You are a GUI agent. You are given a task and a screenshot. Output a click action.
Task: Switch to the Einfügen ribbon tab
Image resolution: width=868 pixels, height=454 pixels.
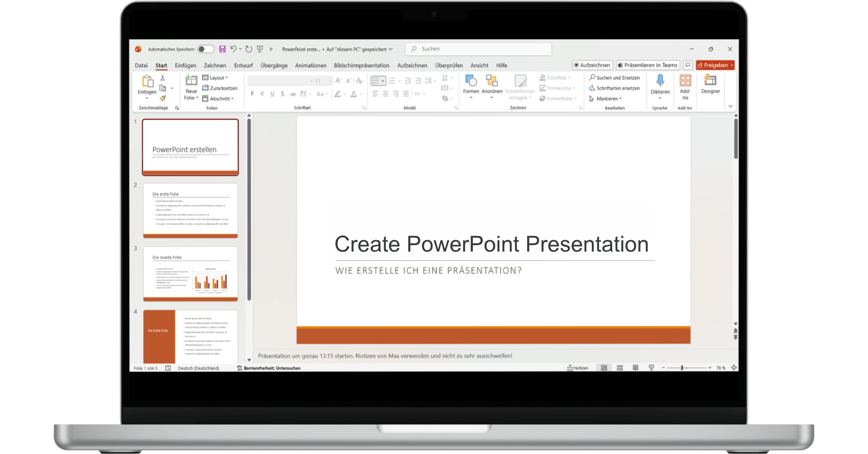(x=186, y=65)
